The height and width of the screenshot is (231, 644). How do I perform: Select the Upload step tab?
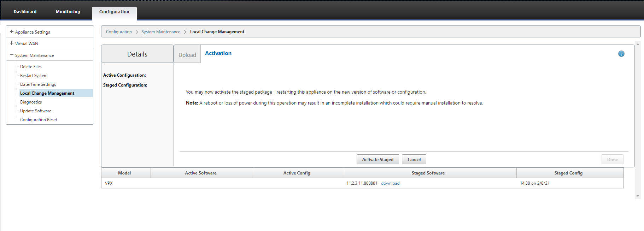[x=187, y=55]
